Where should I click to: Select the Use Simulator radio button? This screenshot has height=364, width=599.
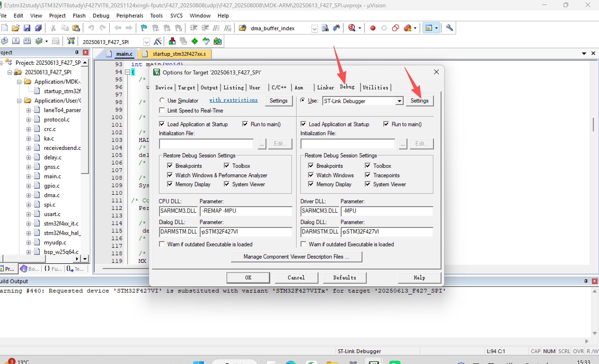162,100
